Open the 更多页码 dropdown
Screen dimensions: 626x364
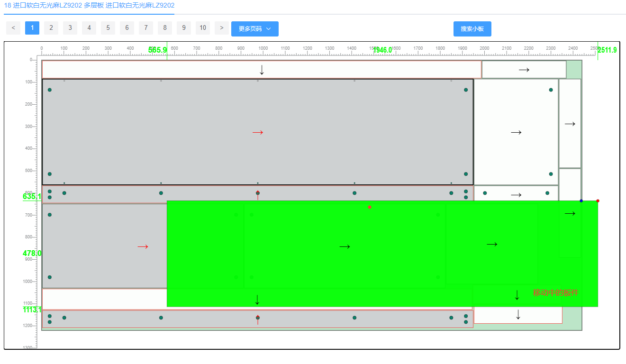click(x=254, y=29)
